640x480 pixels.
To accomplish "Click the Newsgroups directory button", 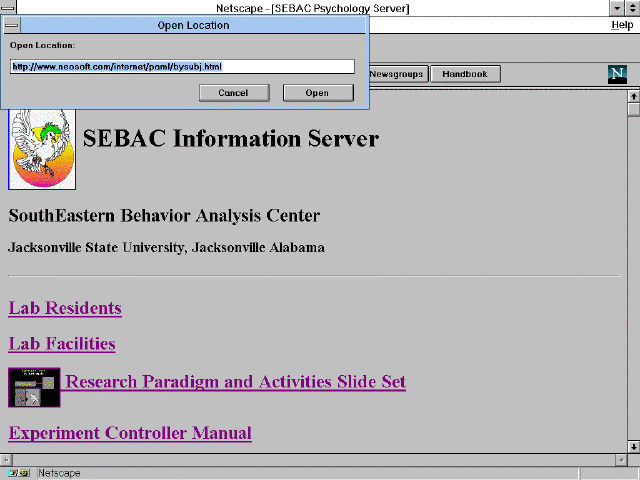I will pos(398,74).
